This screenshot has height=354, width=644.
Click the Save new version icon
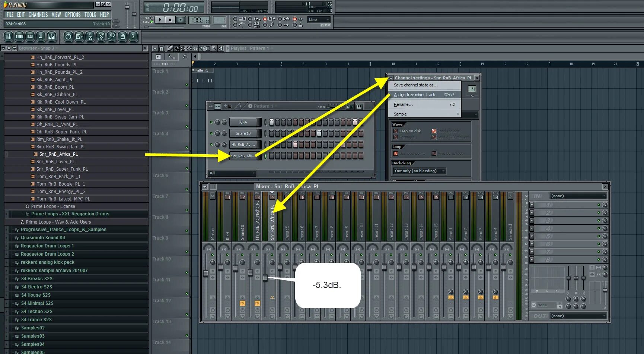(x=79, y=37)
